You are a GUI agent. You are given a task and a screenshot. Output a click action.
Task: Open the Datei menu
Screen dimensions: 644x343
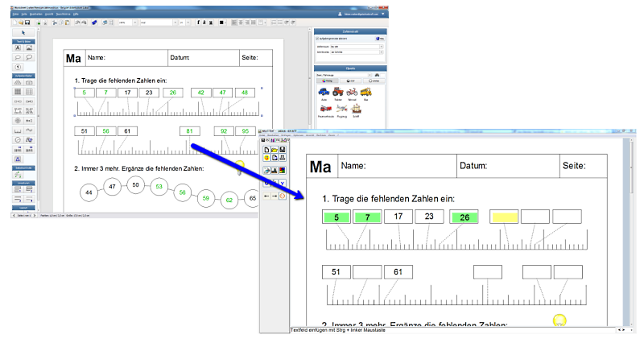(x=18, y=14)
